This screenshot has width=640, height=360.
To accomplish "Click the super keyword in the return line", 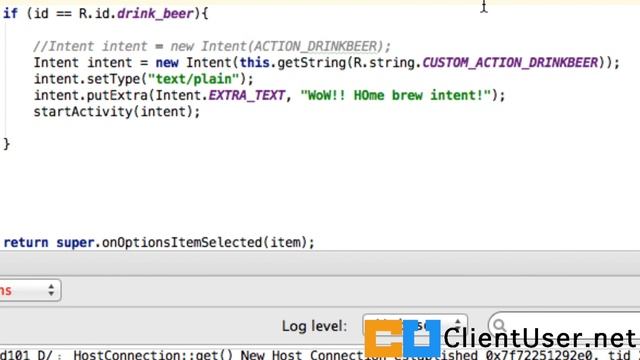I will [75, 242].
